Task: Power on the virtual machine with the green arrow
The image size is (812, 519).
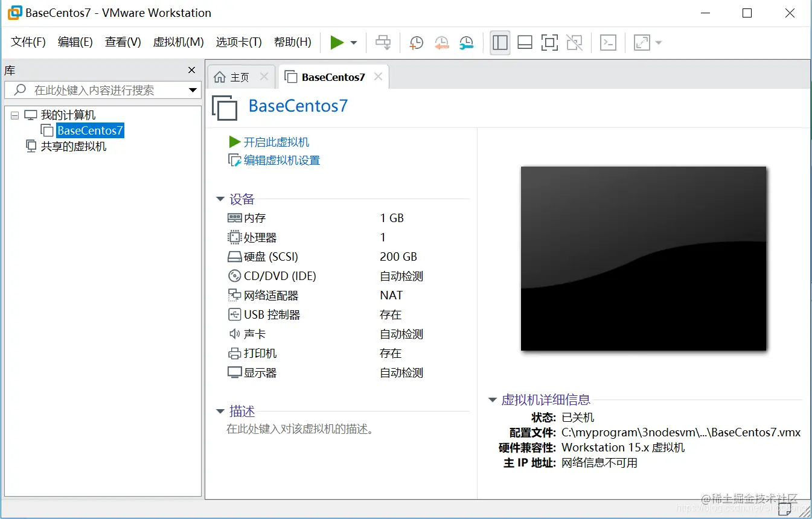Action: pyautogui.click(x=337, y=42)
